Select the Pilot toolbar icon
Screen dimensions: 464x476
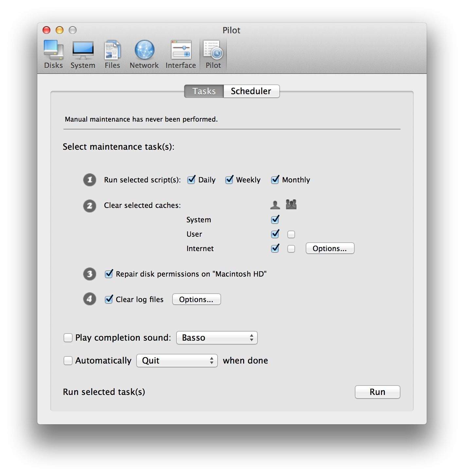click(x=213, y=55)
